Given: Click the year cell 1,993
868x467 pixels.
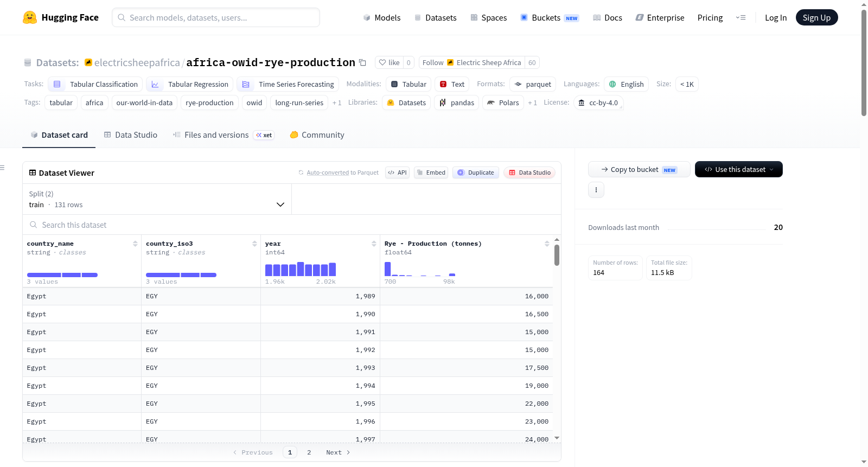Looking at the screenshot, I should [x=320, y=368].
